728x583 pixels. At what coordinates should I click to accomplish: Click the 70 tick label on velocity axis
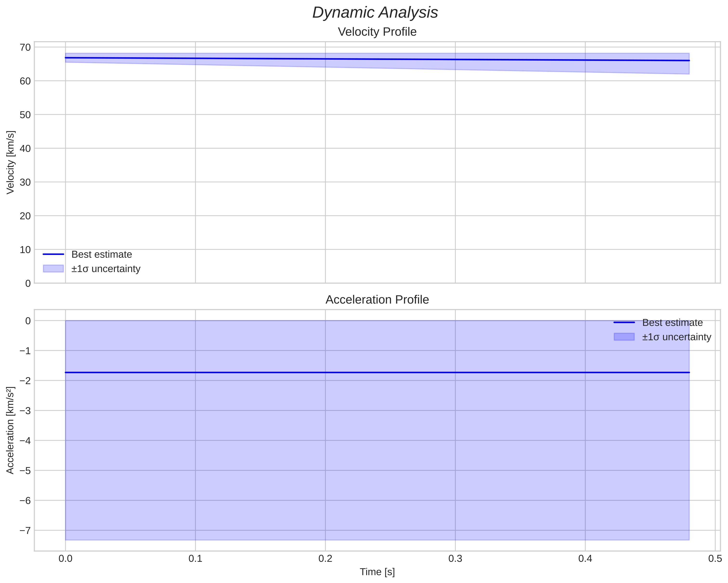pyautogui.click(x=25, y=47)
